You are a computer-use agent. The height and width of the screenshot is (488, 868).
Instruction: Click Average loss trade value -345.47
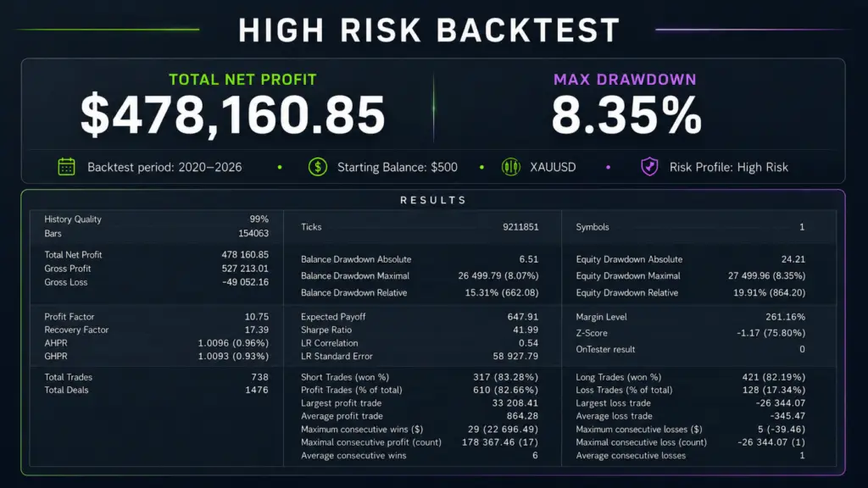(x=787, y=416)
